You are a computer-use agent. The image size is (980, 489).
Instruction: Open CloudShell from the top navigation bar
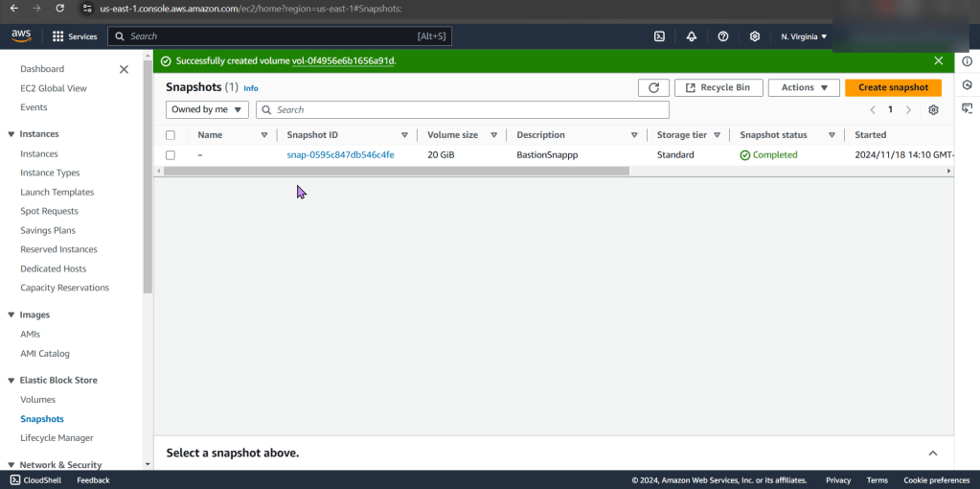coord(659,36)
